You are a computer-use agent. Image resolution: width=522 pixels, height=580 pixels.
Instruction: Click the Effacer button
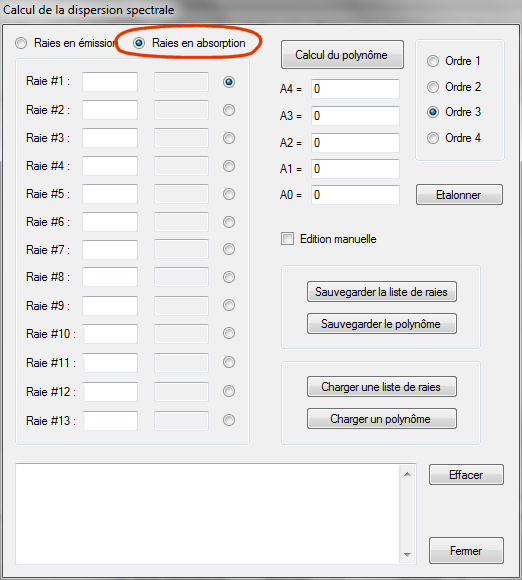pyautogui.click(x=466, y=475)
